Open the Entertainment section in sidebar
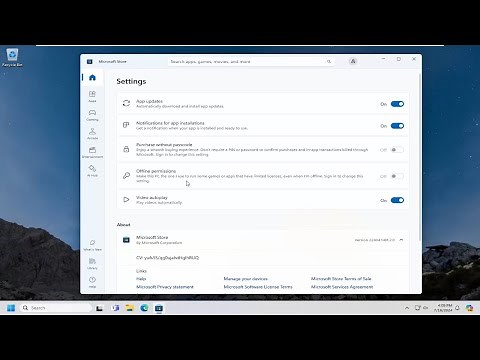Viewport: 480px width, 360px height. 92,152
